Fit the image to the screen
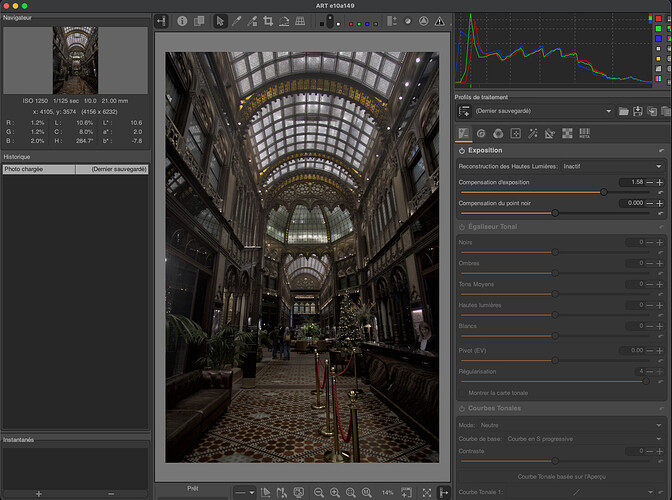The height and width of the screenshot is (500, 672). [351, 493]
